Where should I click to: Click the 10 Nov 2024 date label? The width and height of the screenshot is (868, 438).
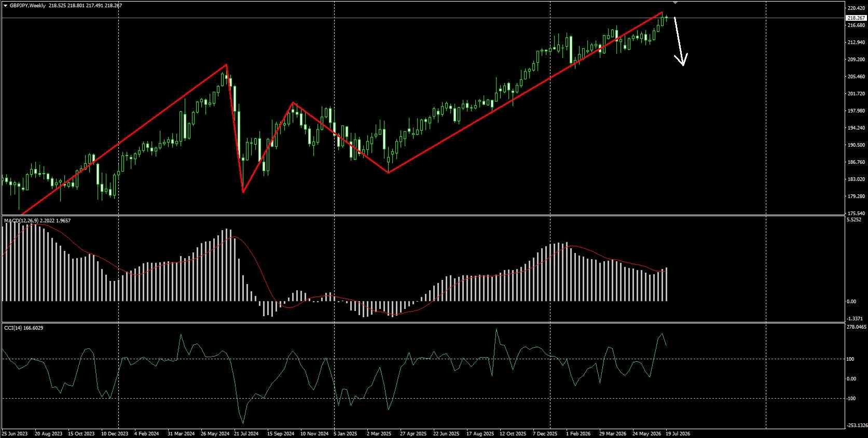click(314, 433)
